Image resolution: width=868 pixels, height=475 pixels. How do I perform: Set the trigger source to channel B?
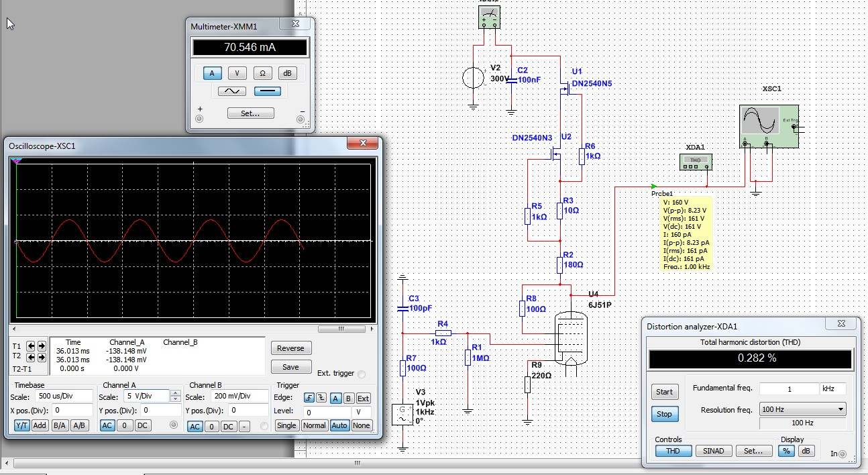[348, 398]
